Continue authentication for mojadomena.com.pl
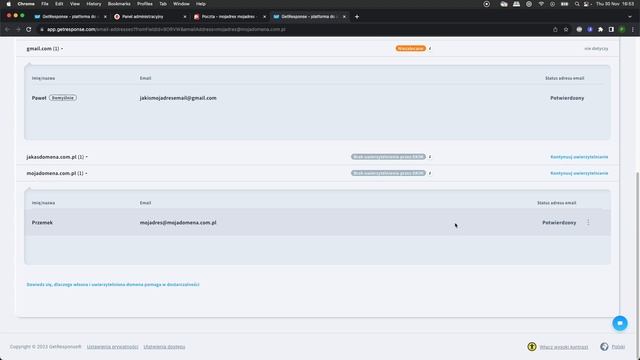The width and height of the screenshot is (640, 360). point(579,173)
